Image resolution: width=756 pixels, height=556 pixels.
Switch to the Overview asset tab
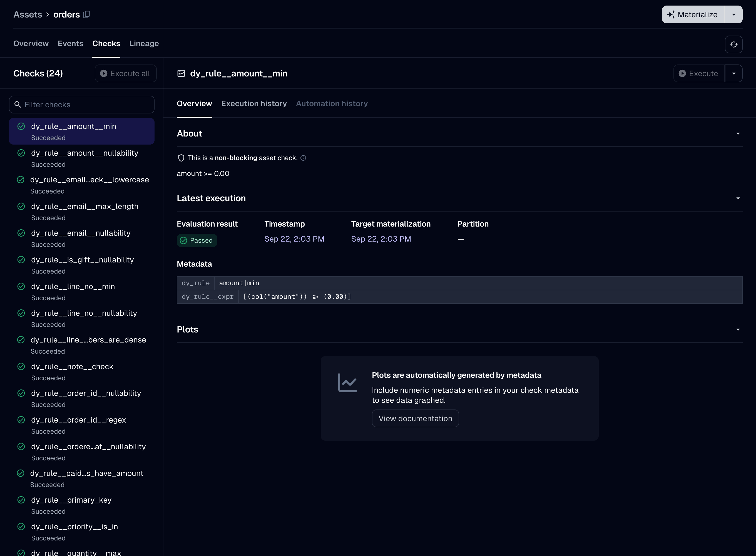[x=31, y=43]
